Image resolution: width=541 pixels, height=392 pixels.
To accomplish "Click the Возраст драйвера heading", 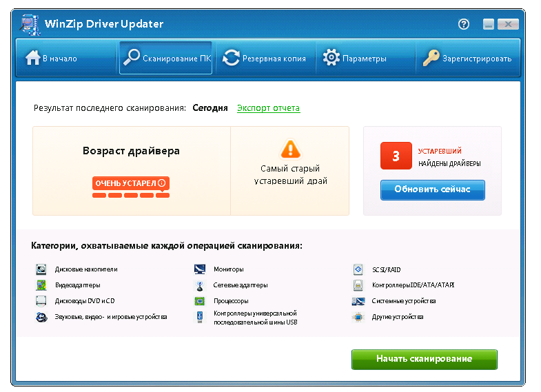I will point(131,151).
